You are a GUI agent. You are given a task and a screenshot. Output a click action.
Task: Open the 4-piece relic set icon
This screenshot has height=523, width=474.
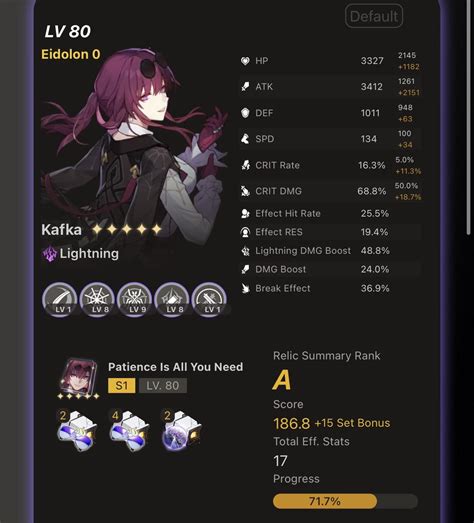point(129,430)
